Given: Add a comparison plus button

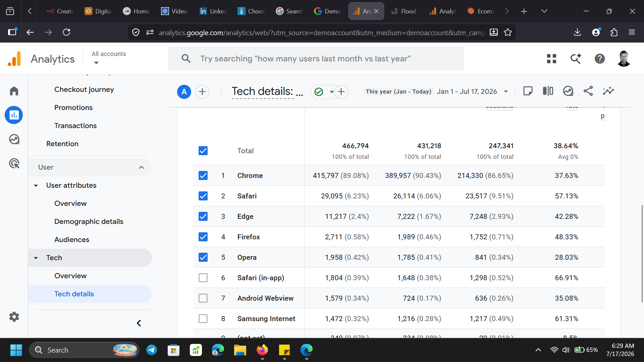Looking at the screenshot, I should (202, 92).
